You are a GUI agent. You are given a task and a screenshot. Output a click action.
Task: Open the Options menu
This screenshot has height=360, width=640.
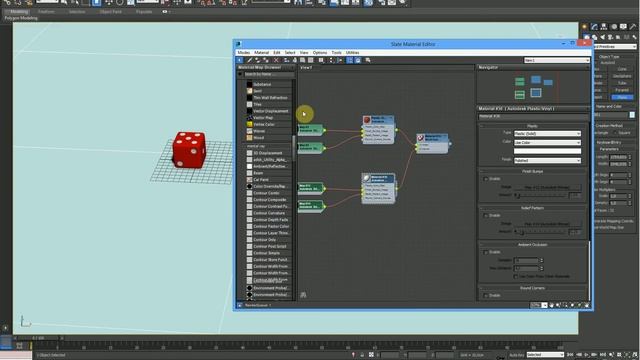[x=320, y=53]
